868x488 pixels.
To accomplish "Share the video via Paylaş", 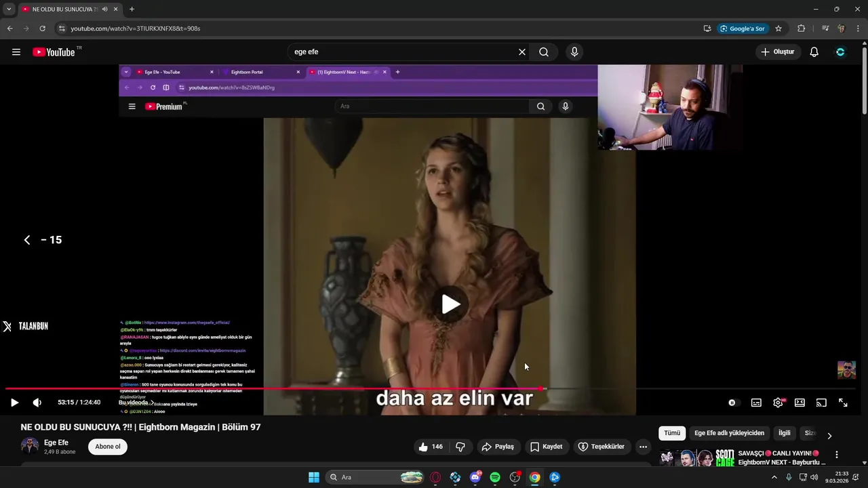I will (498, 447).
